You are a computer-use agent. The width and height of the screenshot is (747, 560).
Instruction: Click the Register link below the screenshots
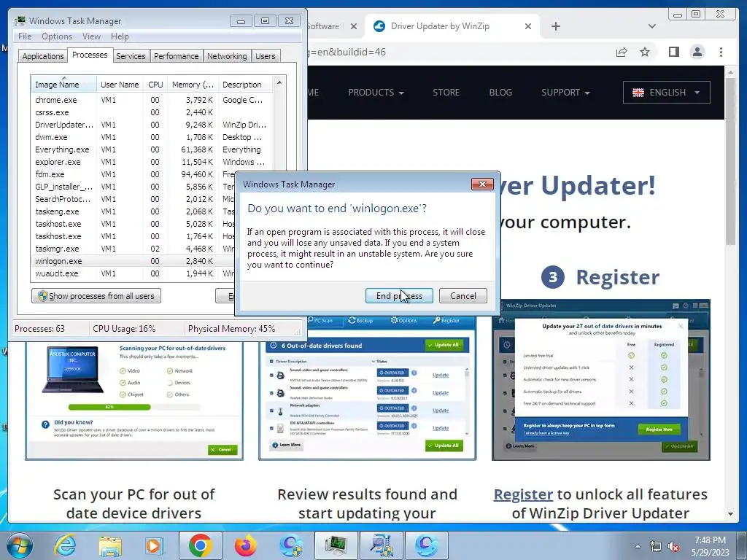523,494
